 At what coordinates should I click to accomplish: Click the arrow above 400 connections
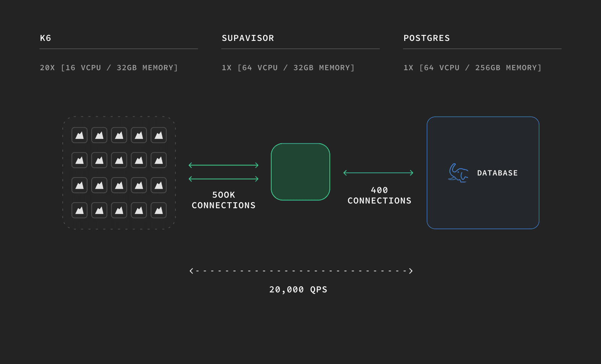378,173
